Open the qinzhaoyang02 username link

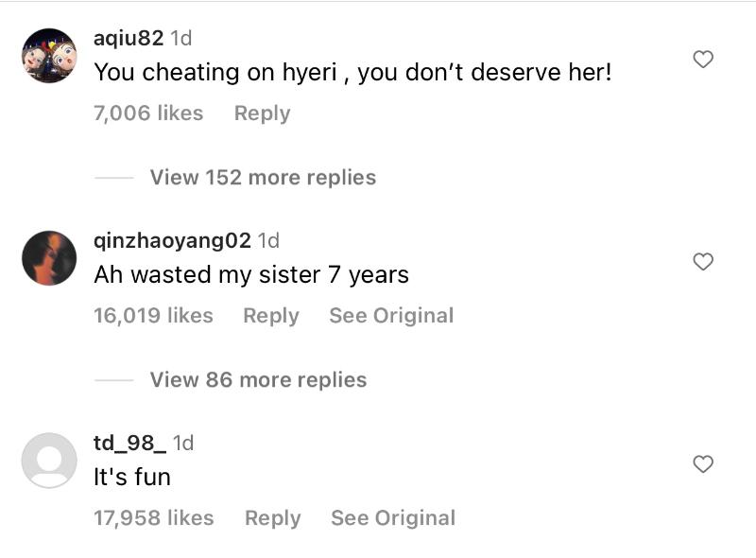pos(172,241)
